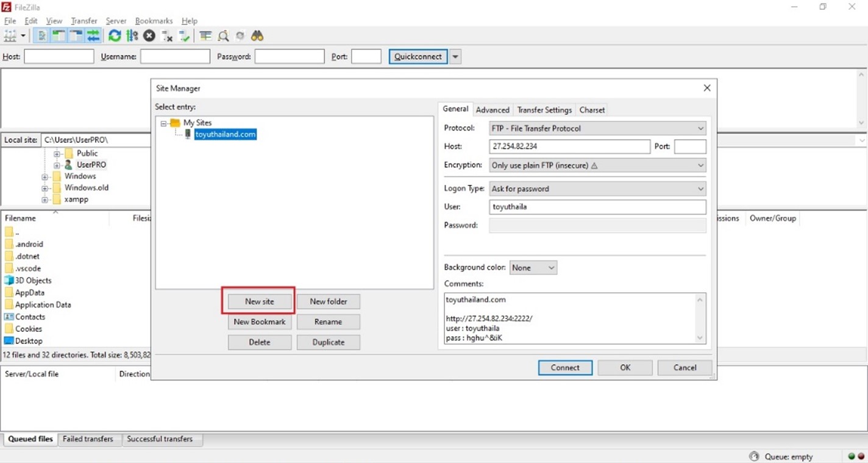
Task: Open the Server menu
Action: click(116, 21)
